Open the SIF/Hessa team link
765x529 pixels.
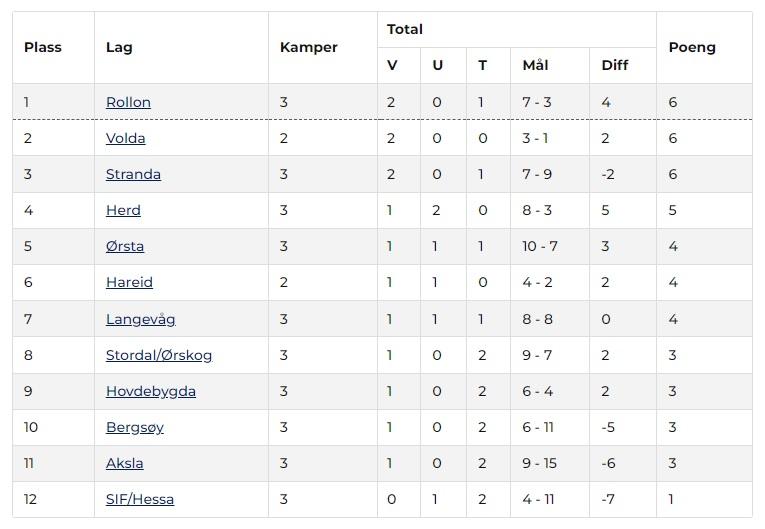(140, 499)
